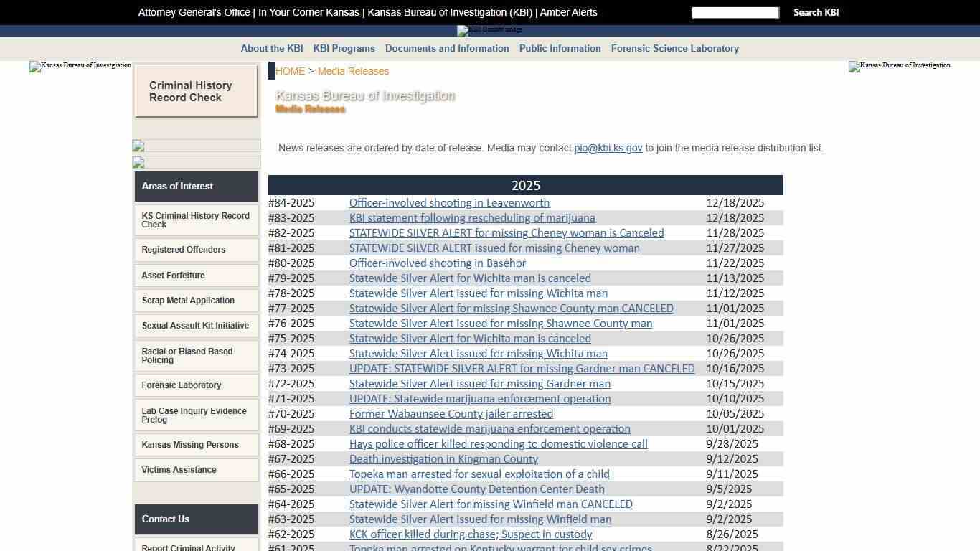This screenshot has width=980, height=551.
Task: Navigate to HOME via the breadcrumb
Action: [290, 71]
